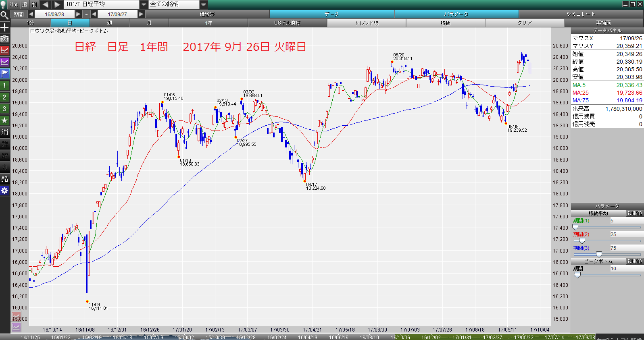Open the purple indicator chart icon
Screen dimensions: 644x340
point(4,62)
